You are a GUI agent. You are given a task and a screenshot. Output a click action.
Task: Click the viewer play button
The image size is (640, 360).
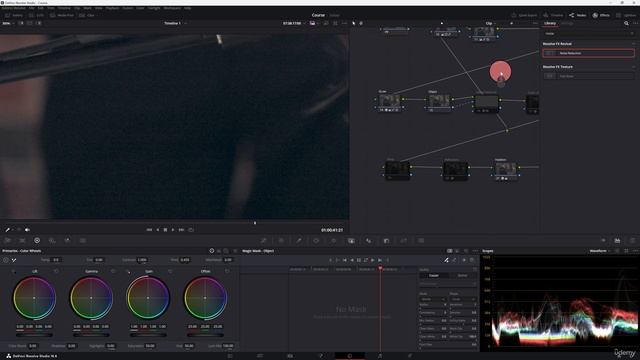173,230
